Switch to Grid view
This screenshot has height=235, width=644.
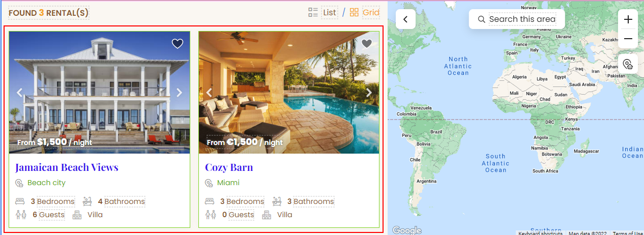[371, 12]
